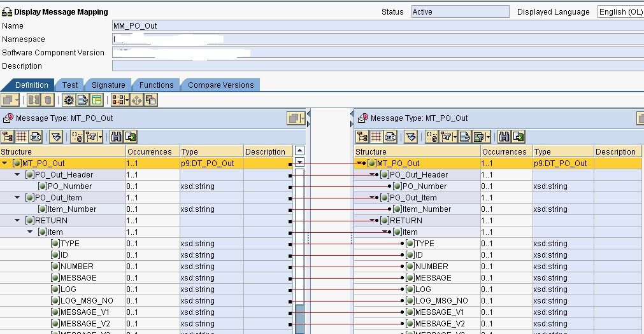Switch to the Signature tab

(x=108, y=85)
